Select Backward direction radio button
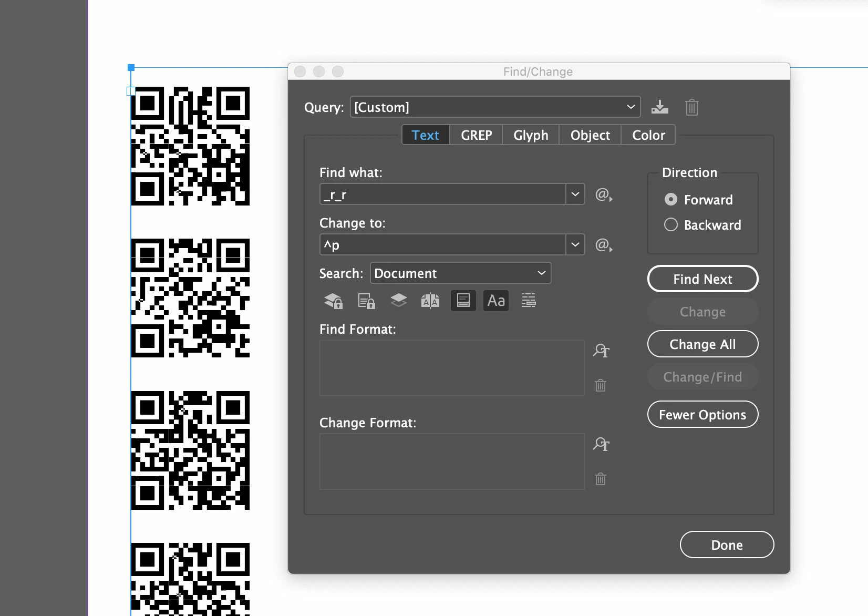Viewport: 868px width, 616px height. coord(671,225)
